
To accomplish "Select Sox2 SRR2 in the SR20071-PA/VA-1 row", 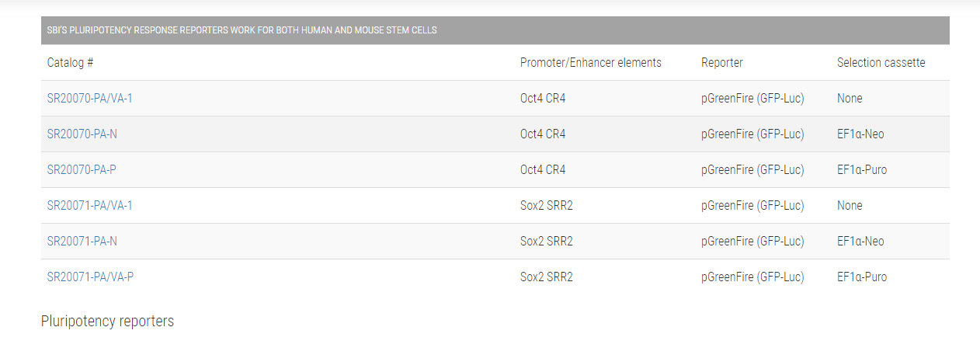I will (546, 206).
